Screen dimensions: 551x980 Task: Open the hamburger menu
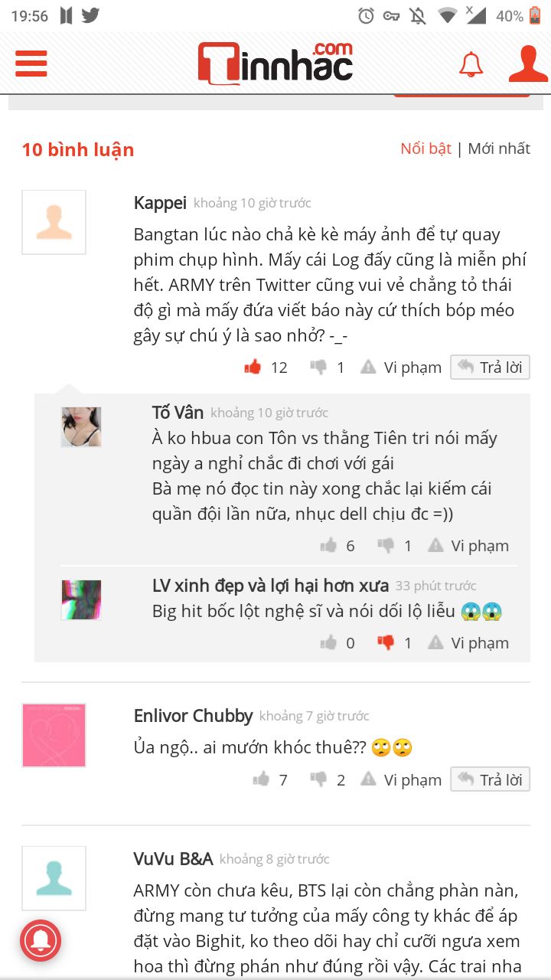[x=31, y=64]
